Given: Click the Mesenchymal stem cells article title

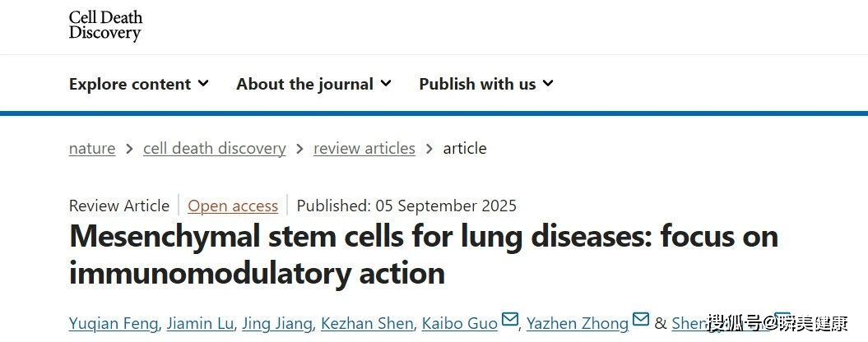Looking at the screenshot, I should tap(423, 254).
